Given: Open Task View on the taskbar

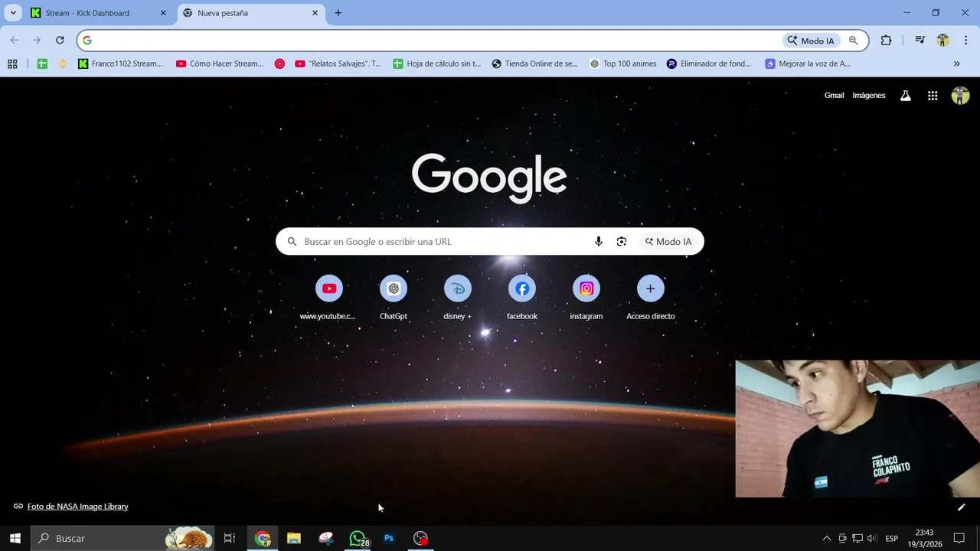Looking at the screenshot, I should click(229, 538).
